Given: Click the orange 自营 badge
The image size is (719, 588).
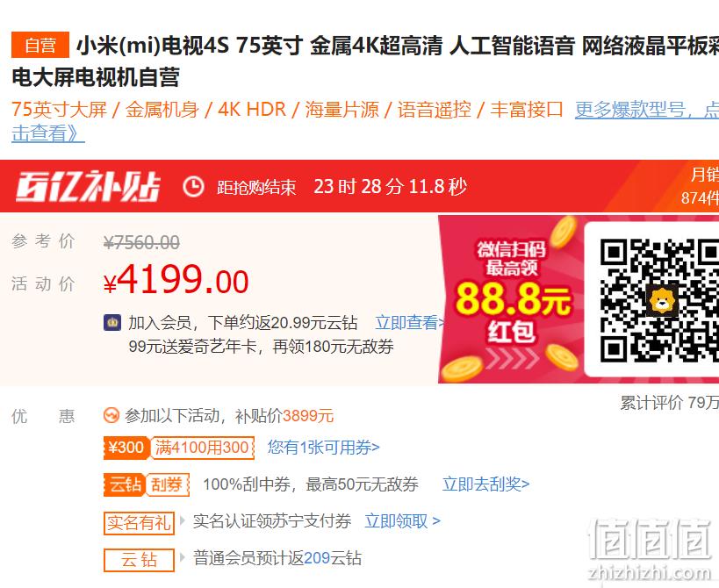Looking at the screenshot, I should [40, 45].
